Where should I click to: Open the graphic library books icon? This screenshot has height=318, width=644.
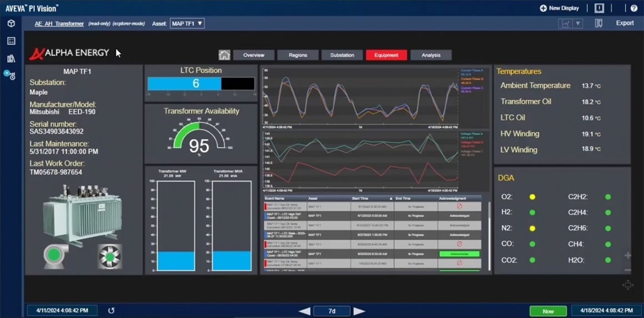click(x=11, y=58)
